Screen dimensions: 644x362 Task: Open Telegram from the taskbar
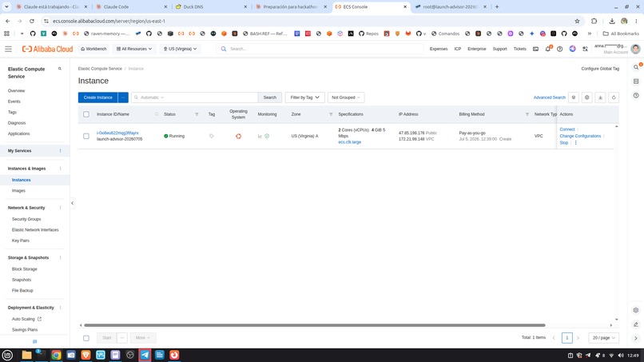click(145, 355)
